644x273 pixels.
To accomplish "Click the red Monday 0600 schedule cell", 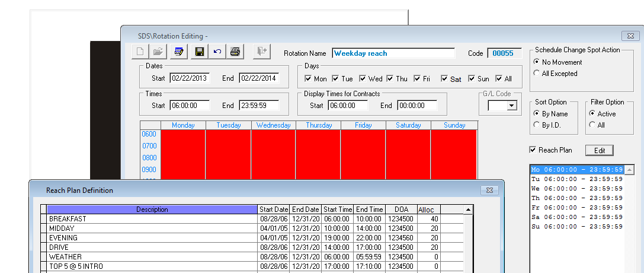I will pyautogui.click(x=183, y=135).
